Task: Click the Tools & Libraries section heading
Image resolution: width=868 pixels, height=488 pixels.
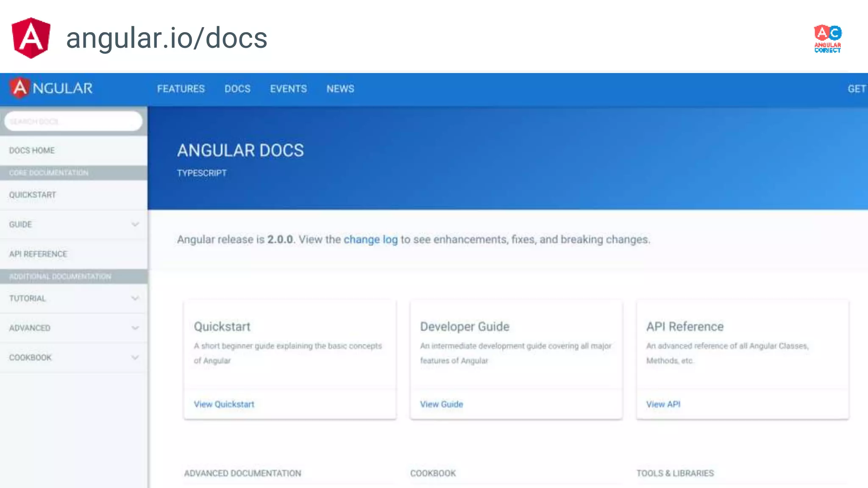Action: pyautogui.click(x=675, y=473)
